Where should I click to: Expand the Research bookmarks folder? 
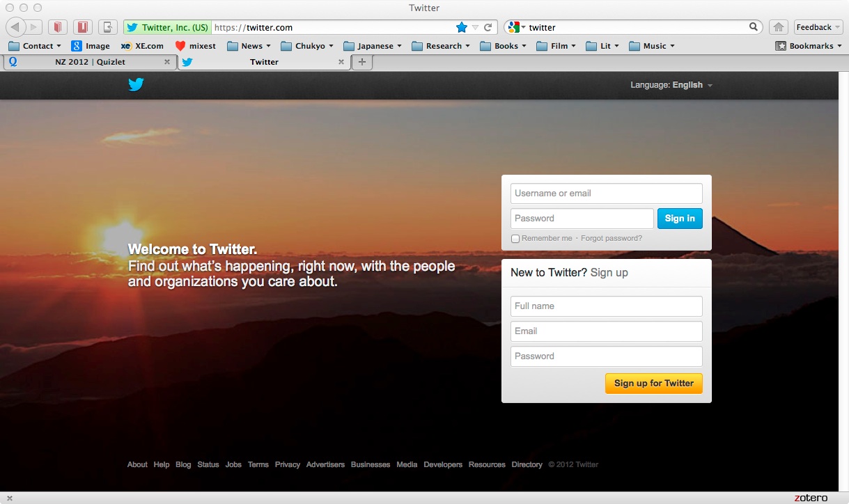pyautogui.click(x=441, y=46)
